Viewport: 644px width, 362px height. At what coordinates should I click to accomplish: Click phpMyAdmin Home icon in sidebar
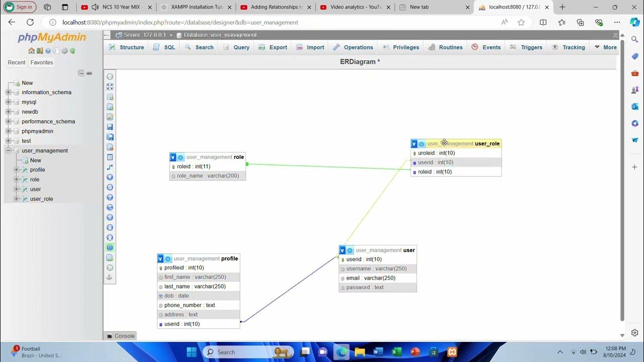pyautogui.click(x=31, y=51)
